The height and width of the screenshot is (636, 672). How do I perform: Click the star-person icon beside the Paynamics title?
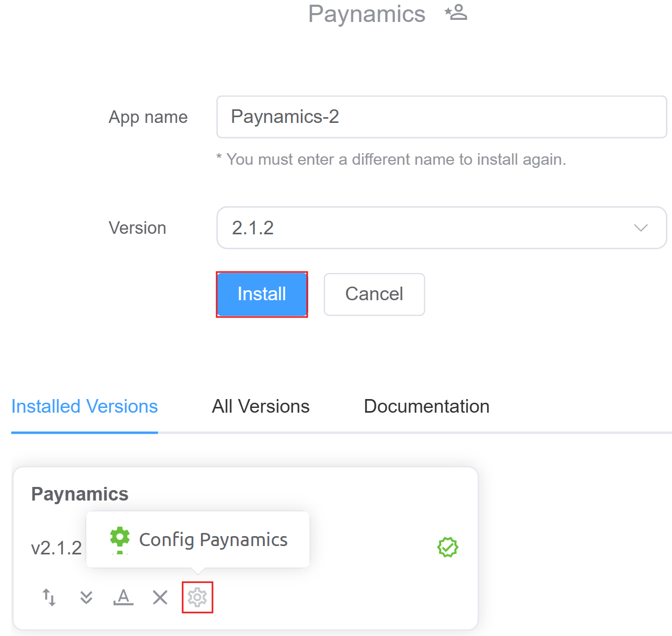pos(456,13)
